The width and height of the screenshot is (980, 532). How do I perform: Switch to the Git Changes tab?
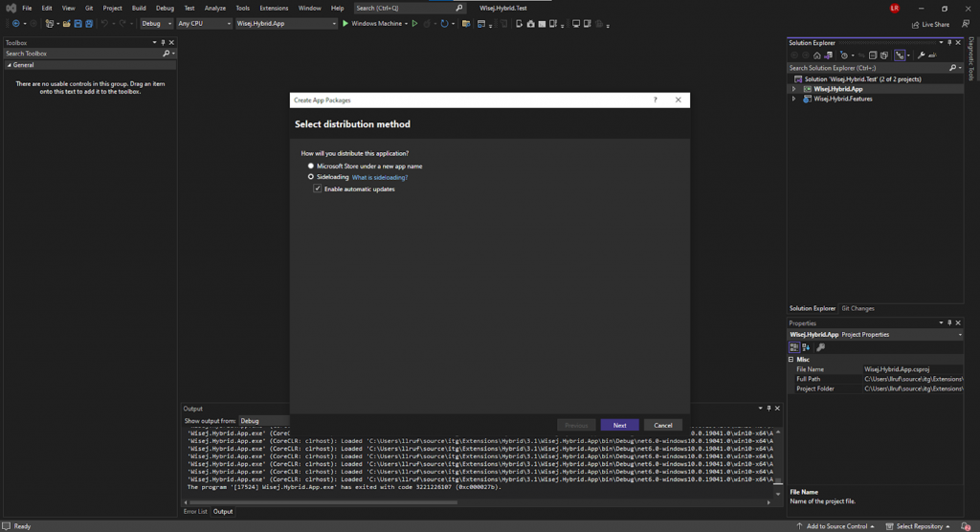(x=857, y=309)
